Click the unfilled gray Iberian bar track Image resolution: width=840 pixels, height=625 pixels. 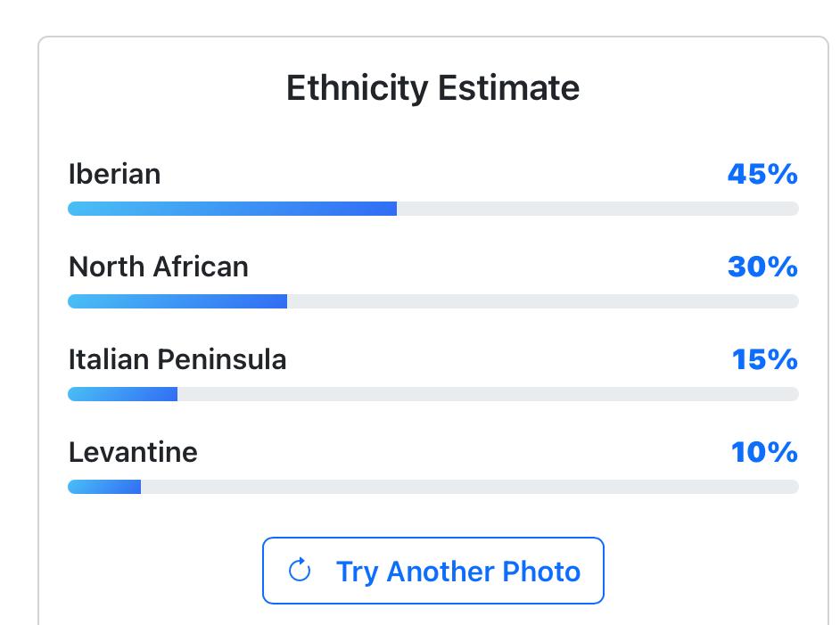597,209
